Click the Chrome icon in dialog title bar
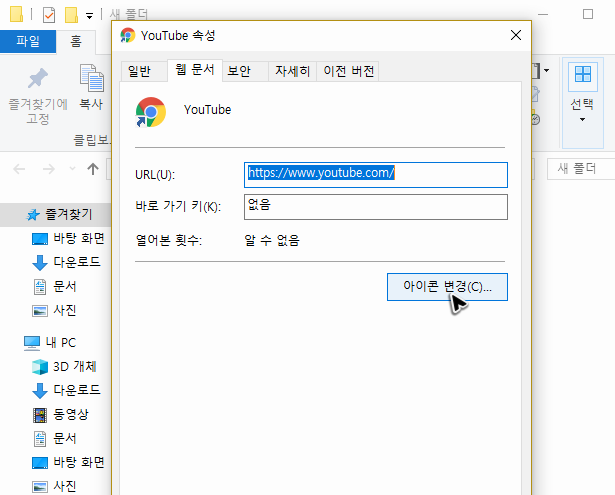Image resolution: width=615 pixels, height=495 pixels. click(127, 35)
